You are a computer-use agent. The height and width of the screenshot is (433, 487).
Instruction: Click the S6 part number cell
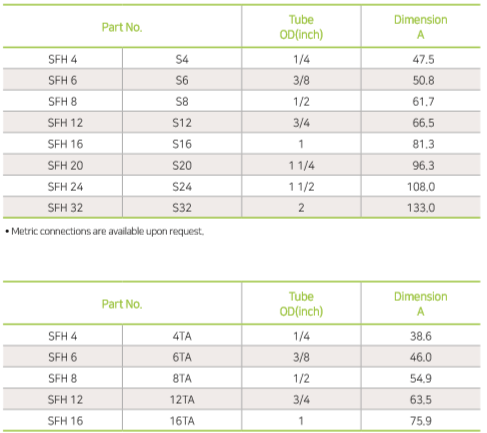pyautogui.click(x=182, y=80)
